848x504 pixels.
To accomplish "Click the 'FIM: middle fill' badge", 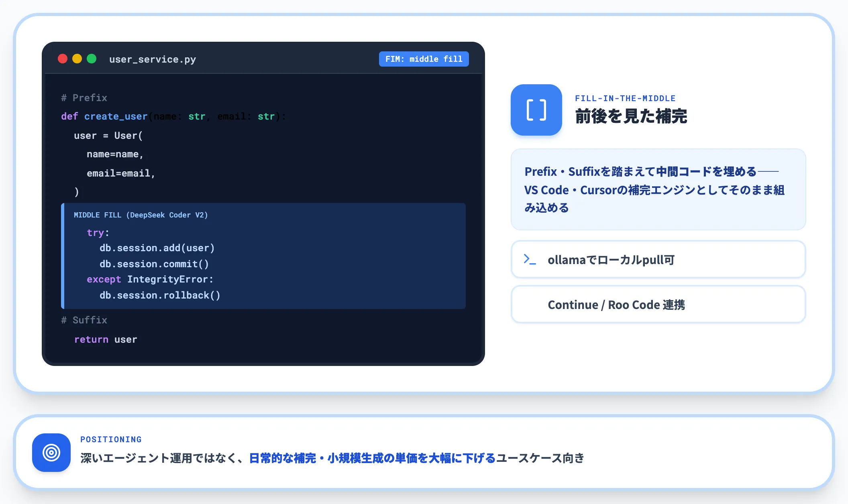I will pos(424,59).
